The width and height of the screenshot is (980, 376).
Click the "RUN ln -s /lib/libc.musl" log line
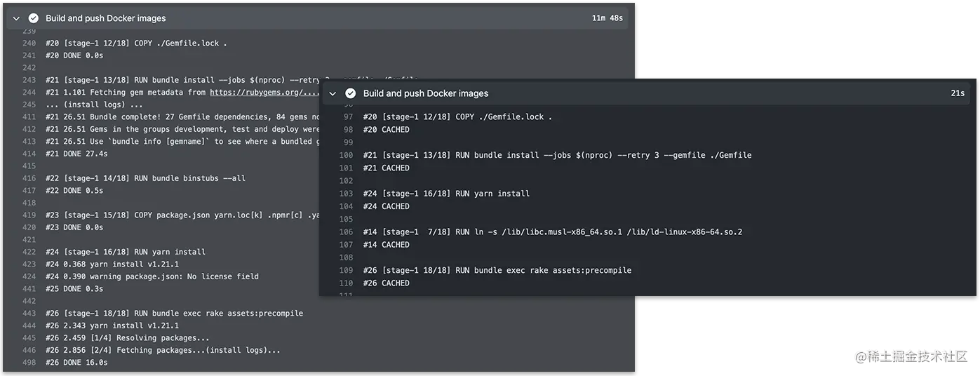pyautogui.click(x=553, y=232)
